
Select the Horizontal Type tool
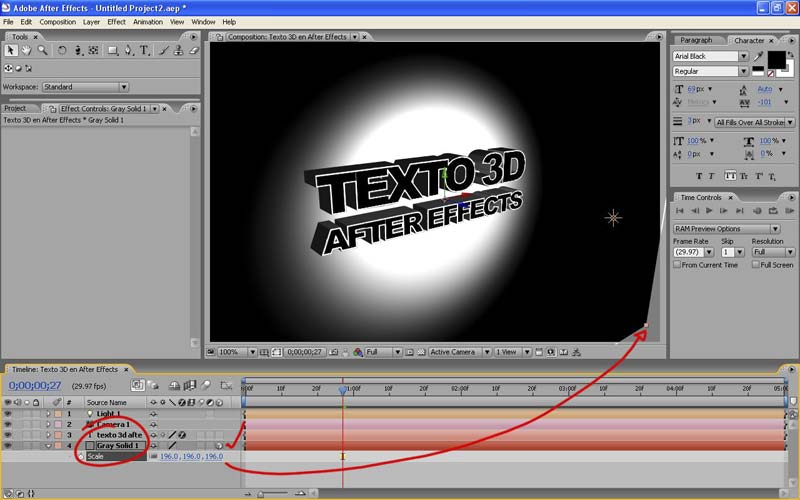click(144, 51)
